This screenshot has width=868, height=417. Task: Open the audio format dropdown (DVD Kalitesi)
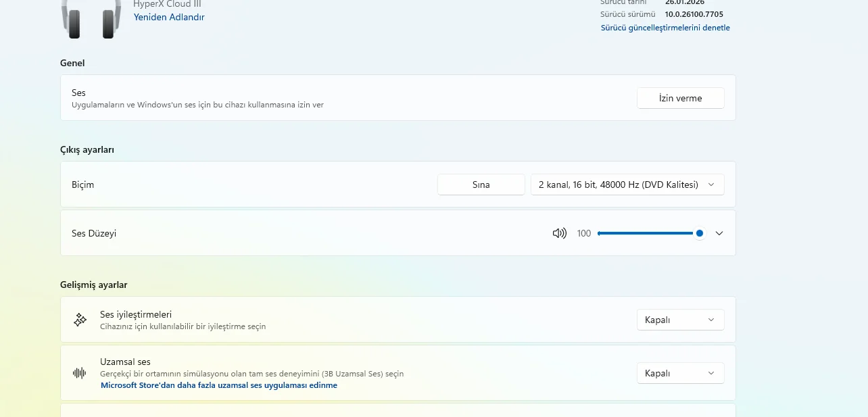click(x=627, y=185)
